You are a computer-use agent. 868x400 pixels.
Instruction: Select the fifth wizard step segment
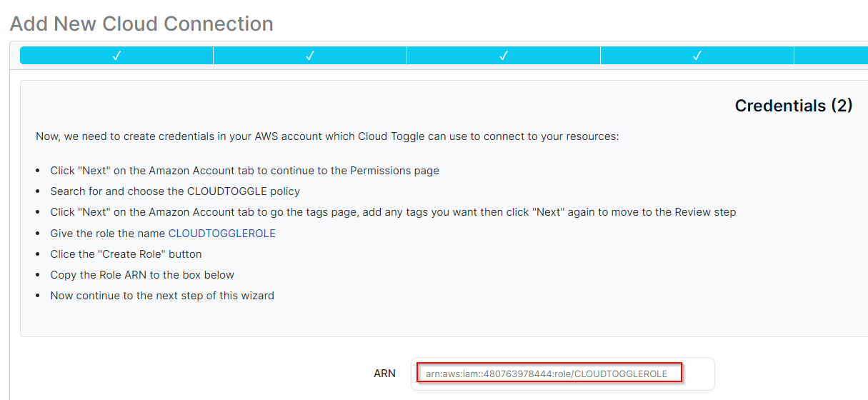(x=831, y=56)
